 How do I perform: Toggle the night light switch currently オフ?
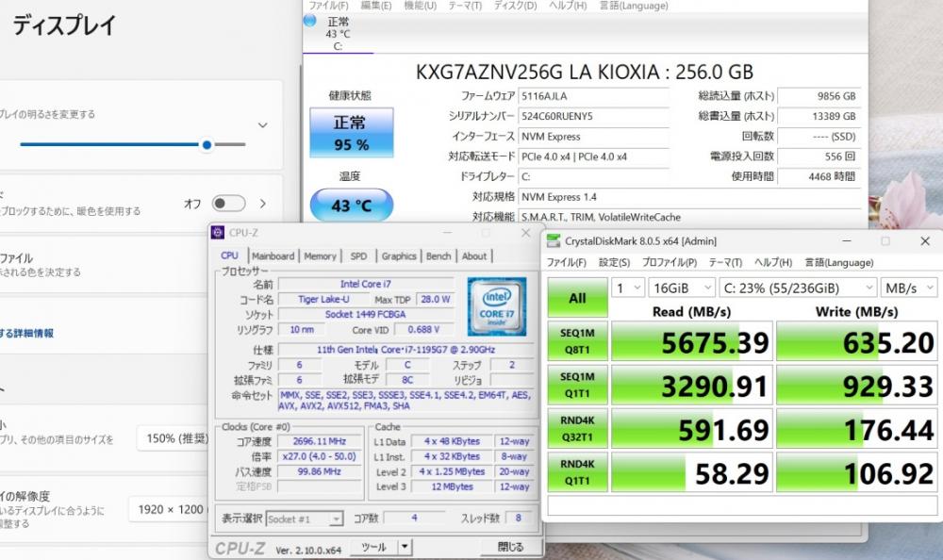(x=228, y=204)
